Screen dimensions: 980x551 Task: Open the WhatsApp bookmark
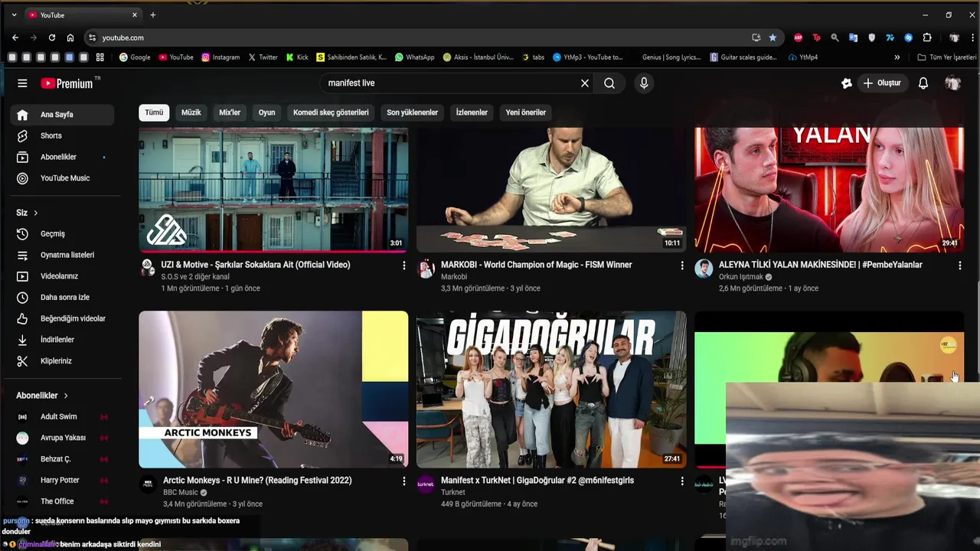click(x=414, y=57)
